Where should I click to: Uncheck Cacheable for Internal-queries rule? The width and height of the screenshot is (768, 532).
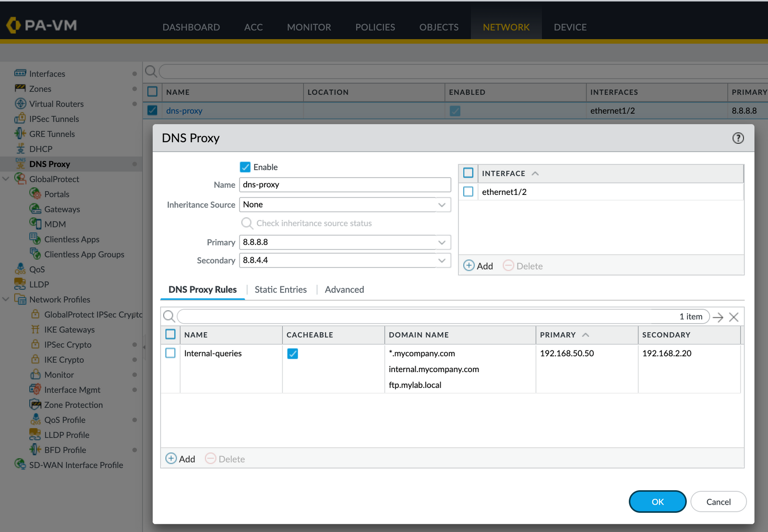293,353
